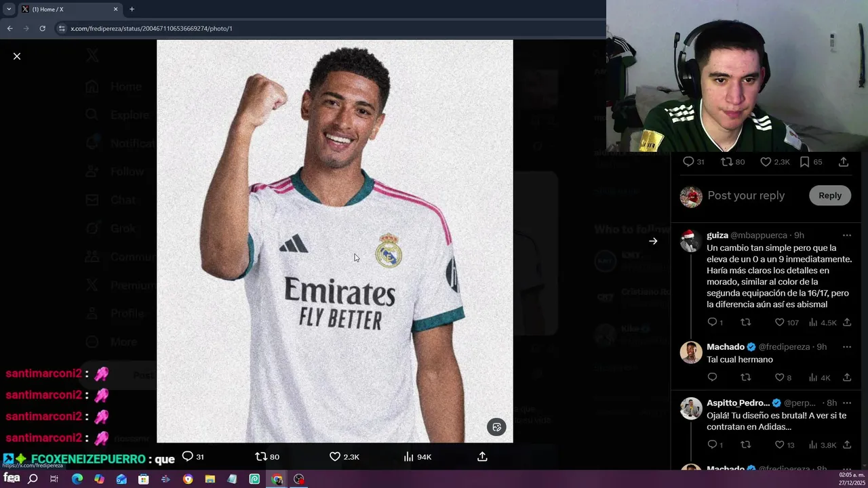The height and width of the screenshot is (488, 868).
Task: Like the photo post showing 2.3K below image
Action: 344,457
